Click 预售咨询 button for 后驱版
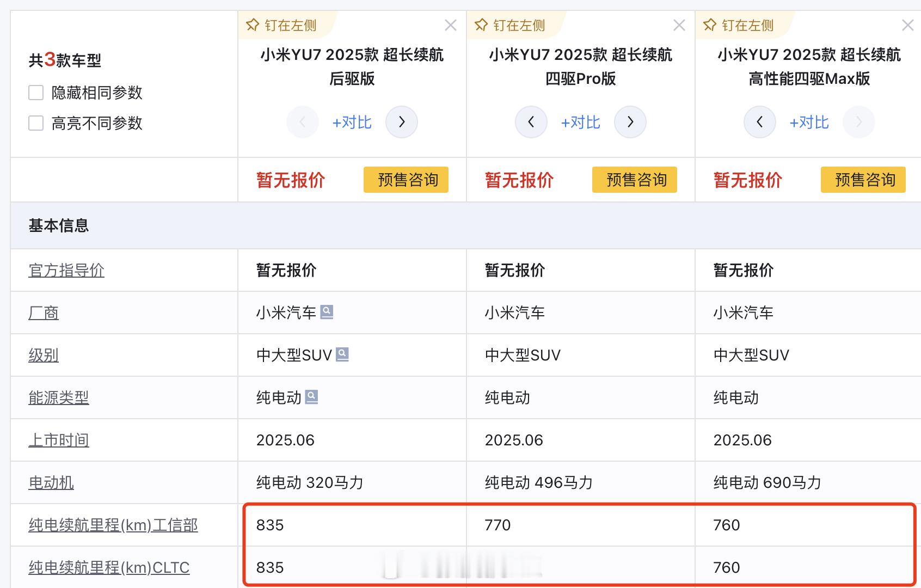 (x=406, y=180)
